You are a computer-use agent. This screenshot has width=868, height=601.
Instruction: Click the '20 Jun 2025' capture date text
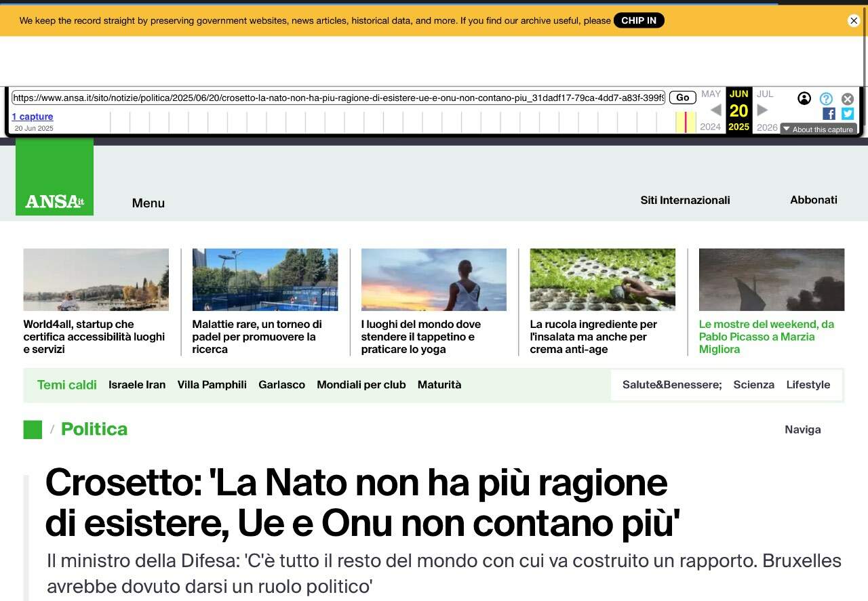click(34, 128)
